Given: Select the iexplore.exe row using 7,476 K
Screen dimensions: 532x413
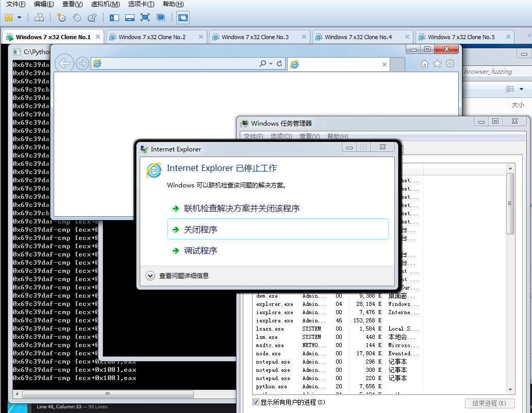Looking at the screenshot, I should pos(337,312).
